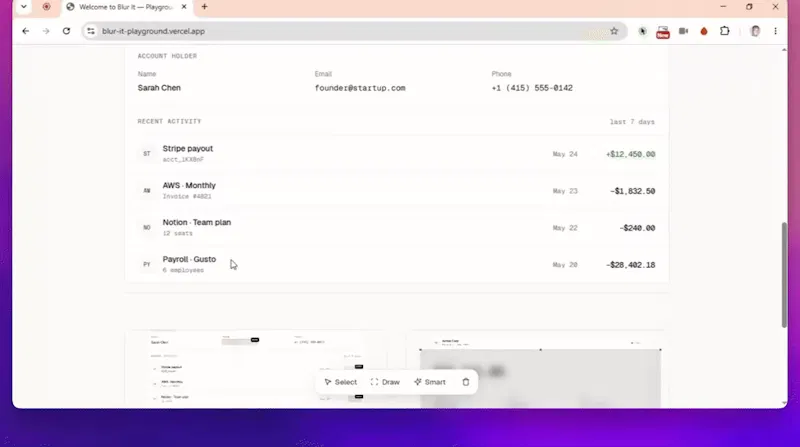Image resolution: width=800 pixels, height=447 pixels.
Task: Click the last 7 days label
Action: [632, 122]
